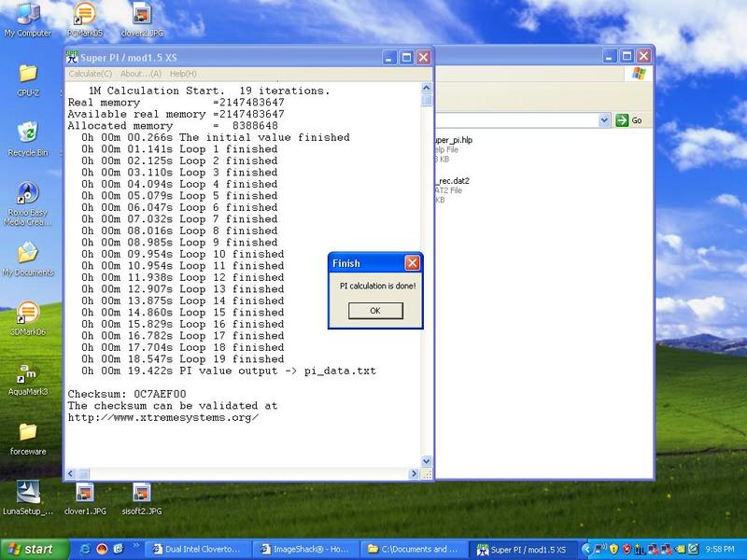Viewport: 747px width, 560px height.
Task: Select the 3DMark06 desktop shortcut
Action: (x=28, y=318)
